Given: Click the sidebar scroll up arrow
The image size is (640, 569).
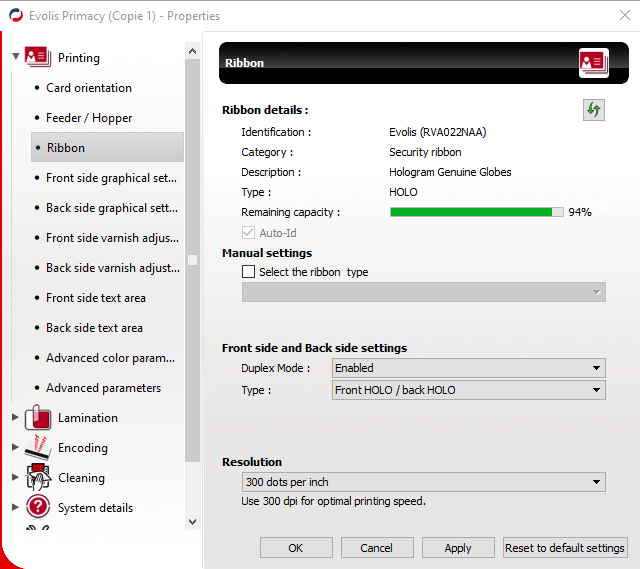Looking at the screenshot, I should (x=192, y=51).
